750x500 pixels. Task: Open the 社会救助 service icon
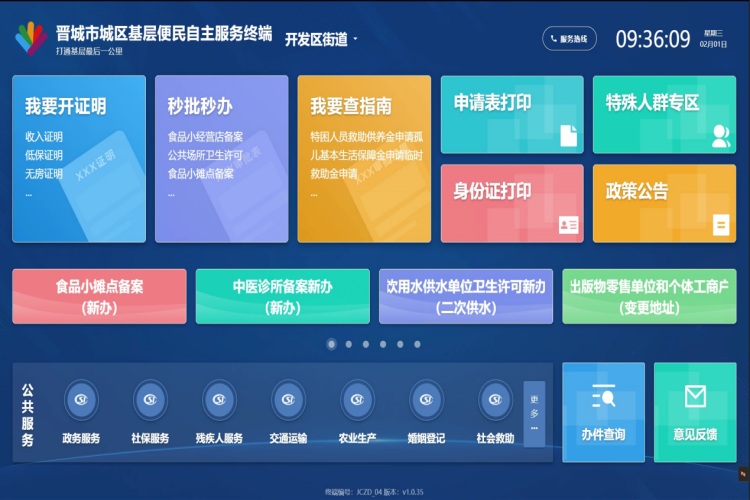pyautogui.click(x=495, y=401)
